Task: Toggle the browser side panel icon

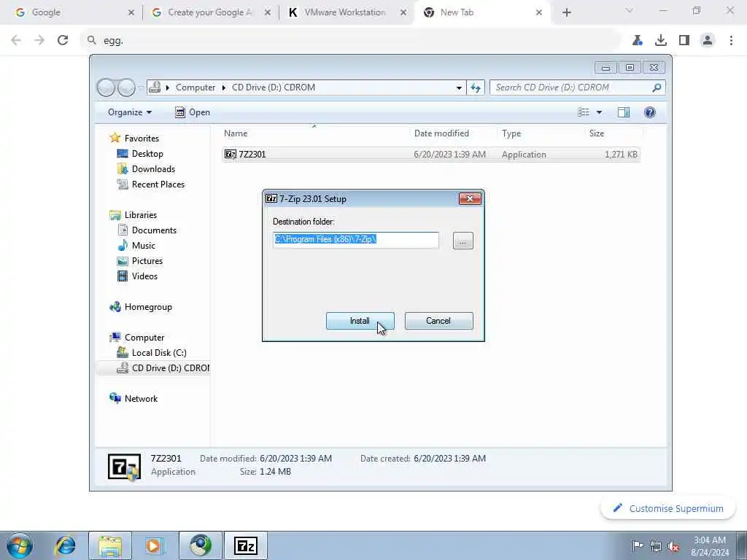Action: coord(684,41)
